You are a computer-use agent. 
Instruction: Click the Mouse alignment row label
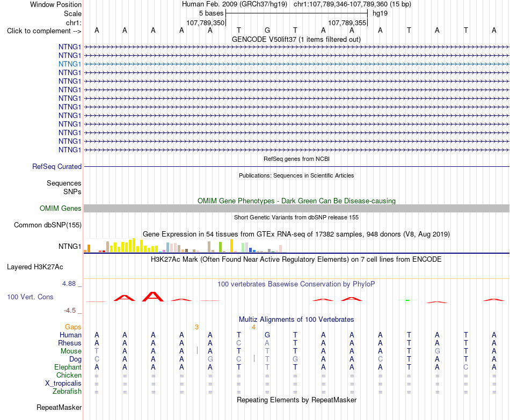click(71, 351)
